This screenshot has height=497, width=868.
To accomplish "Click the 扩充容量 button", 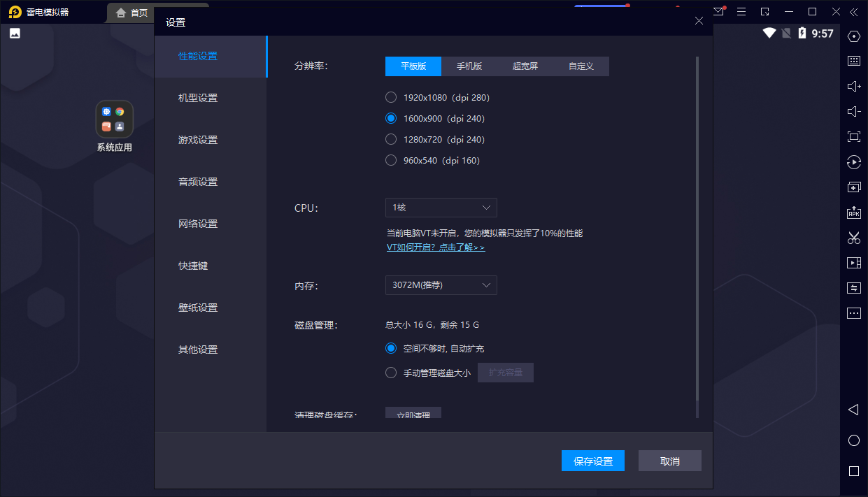I will (506, 373).
